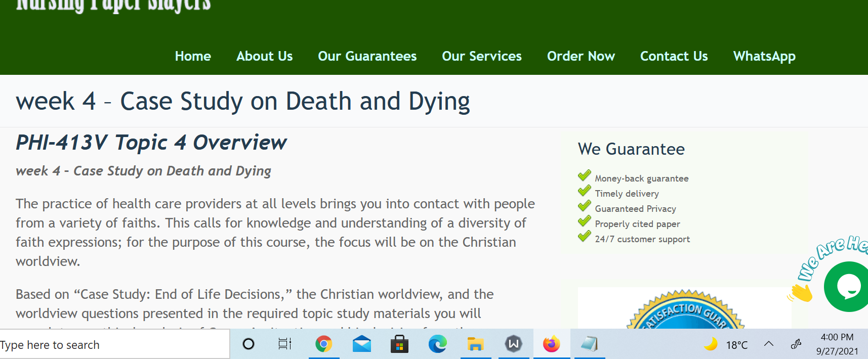Open Task View from the taskbar
Image resolution: width=868 pixels, height=359 pixels.
(x=285, y=344)
